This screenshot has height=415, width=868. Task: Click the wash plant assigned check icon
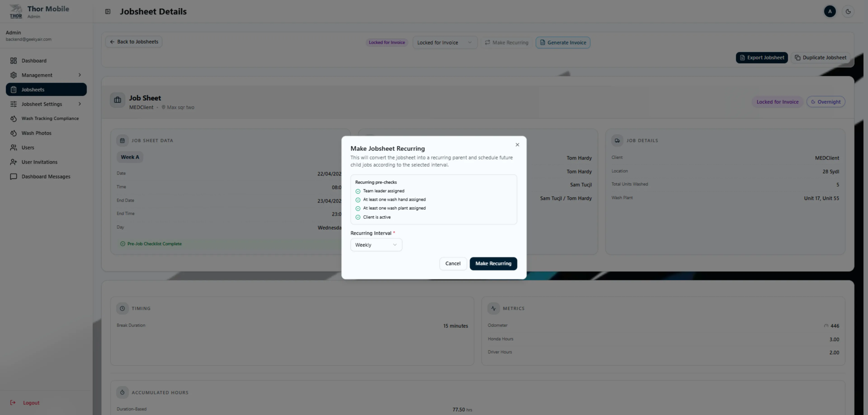point(358,208)
